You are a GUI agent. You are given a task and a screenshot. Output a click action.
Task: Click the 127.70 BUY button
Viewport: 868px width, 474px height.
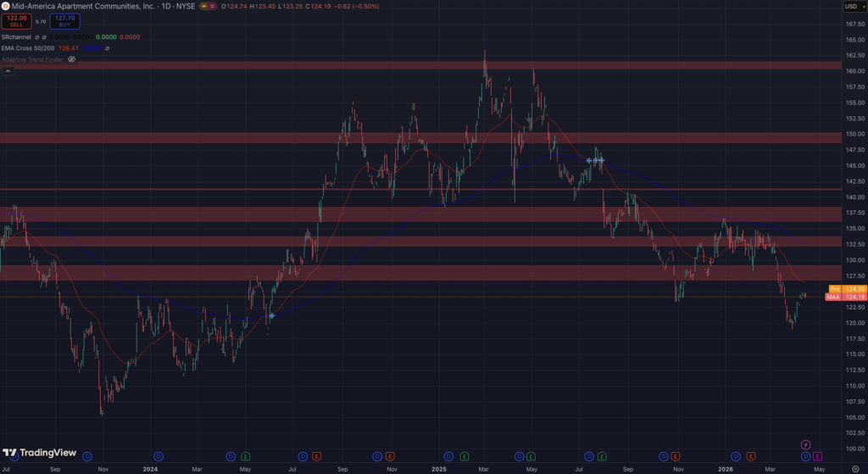tap(64, 21)
